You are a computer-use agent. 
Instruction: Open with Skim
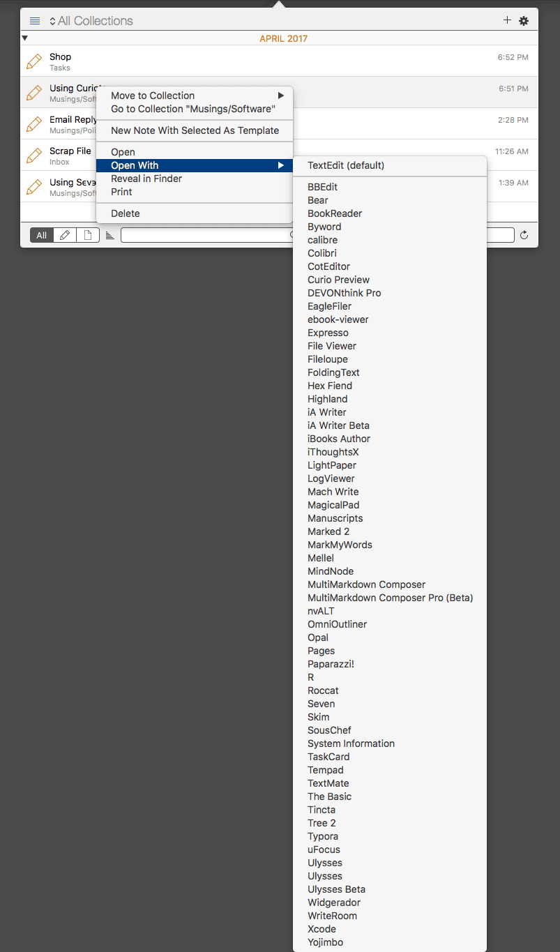[390, 717]
